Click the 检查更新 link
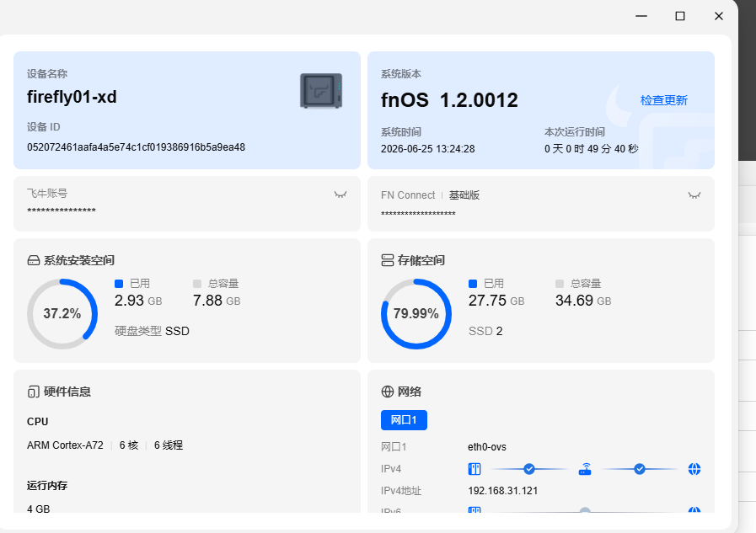Screen dimensions: 756x533 pos(663,100)
